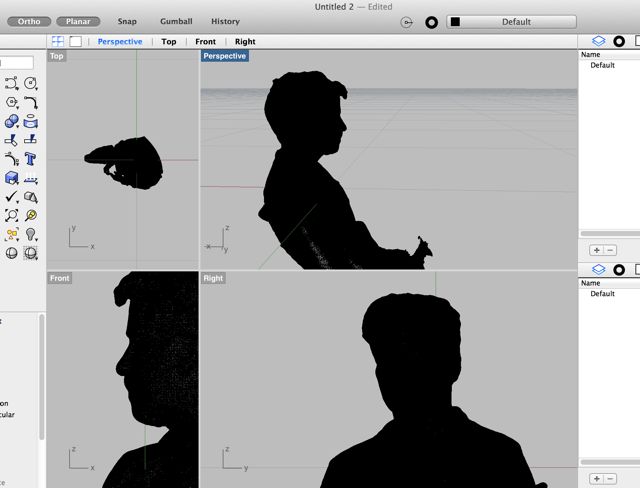Select the Split tool

[x=31, y=140]
